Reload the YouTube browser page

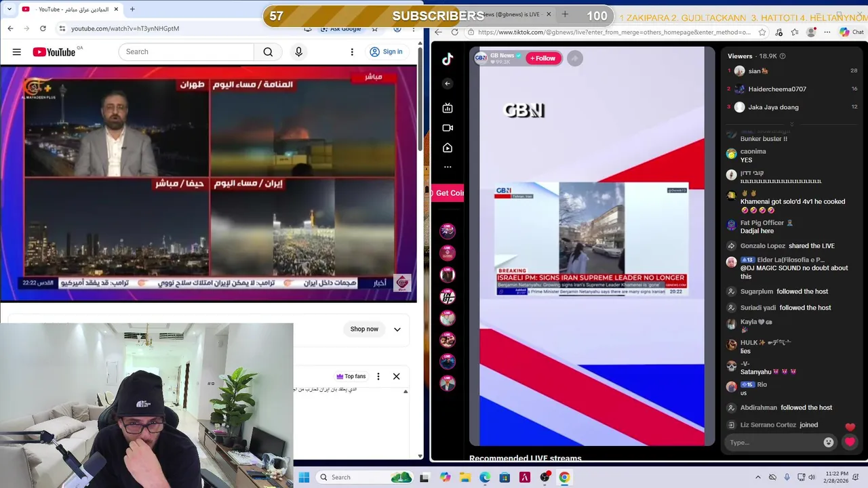(43, 28)
